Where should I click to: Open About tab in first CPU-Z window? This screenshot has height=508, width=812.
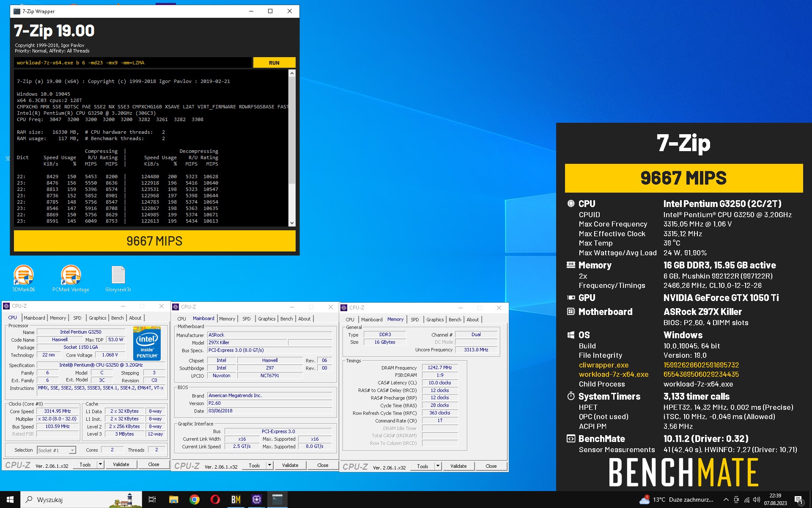click(135, 318)
